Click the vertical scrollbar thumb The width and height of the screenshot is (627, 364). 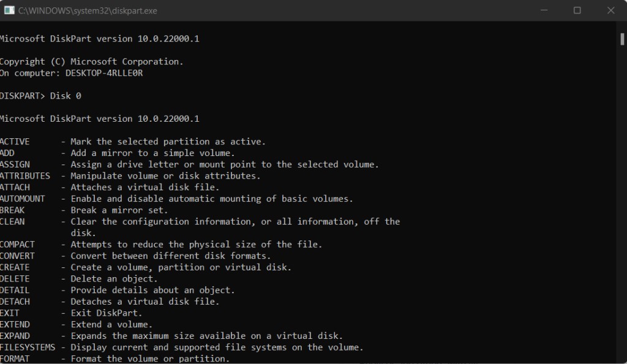[622, 38]
